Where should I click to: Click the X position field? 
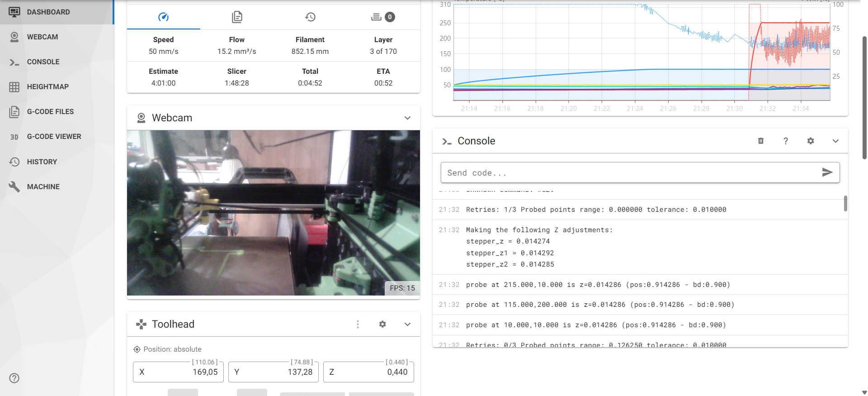click(178, 372)
